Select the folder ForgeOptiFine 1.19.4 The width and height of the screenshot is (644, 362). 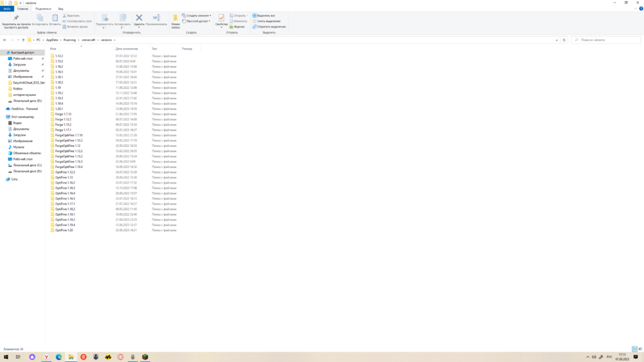coord(69,167)
